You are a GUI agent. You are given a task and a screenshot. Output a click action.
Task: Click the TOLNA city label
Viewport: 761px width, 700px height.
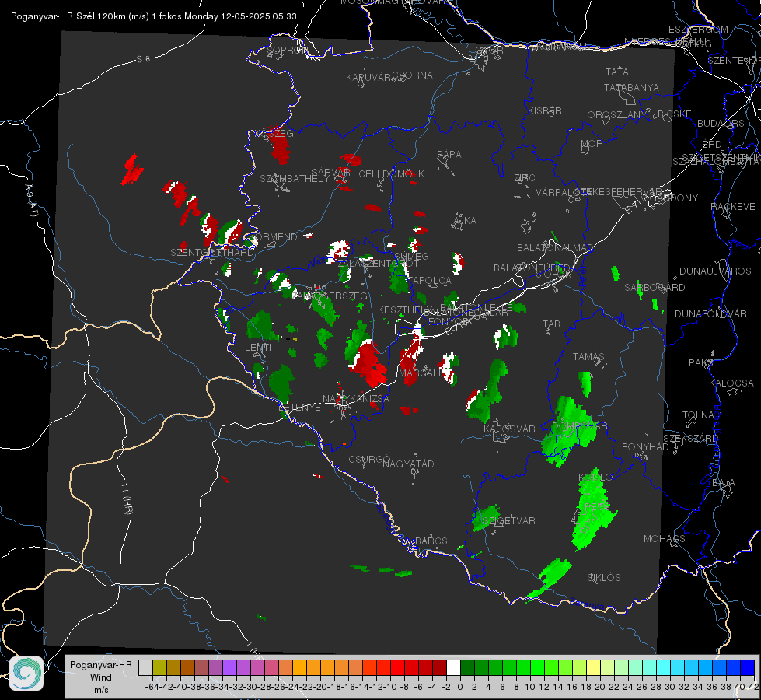[x=698, y=415]
